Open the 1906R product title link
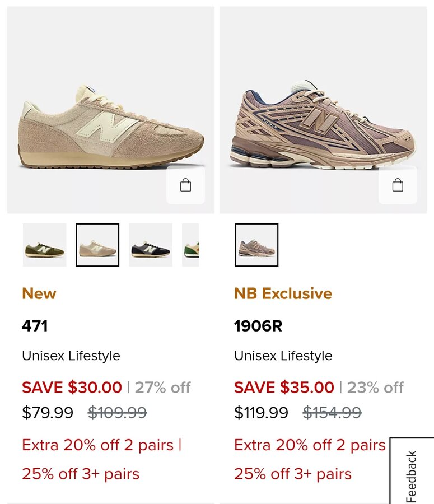434x504 pixels. coord(258,326)
